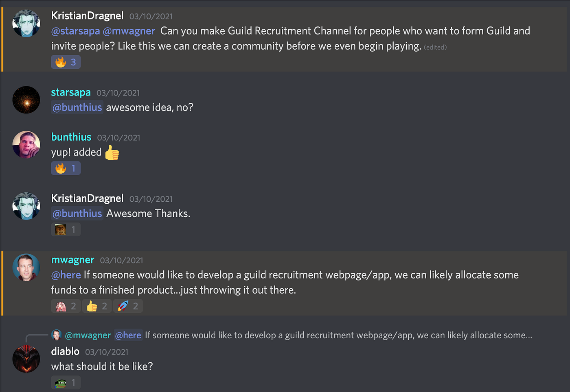
Task: Toggle the pepe reaction on diablo's question
Action: (66, 382)
